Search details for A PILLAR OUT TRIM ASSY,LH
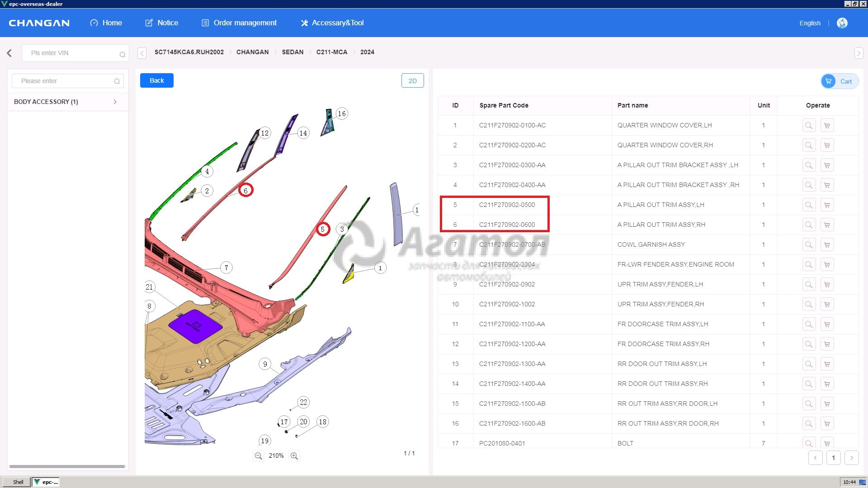Screen dimensions: 868x488 point(808,205)
